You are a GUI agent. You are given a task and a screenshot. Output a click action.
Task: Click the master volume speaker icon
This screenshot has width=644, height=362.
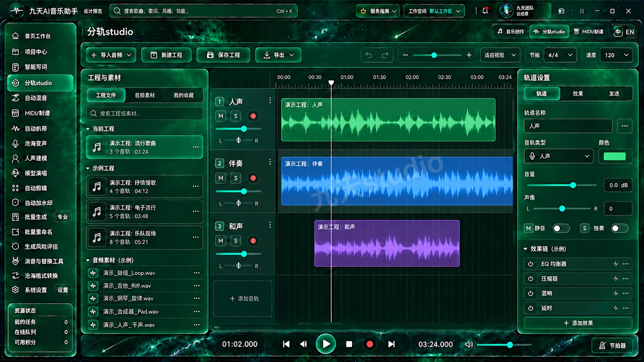pos(469,345)
